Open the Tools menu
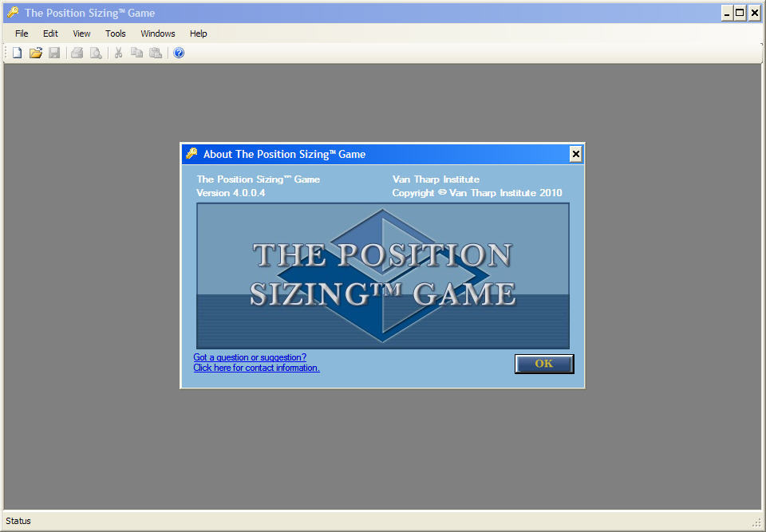Image resolution: width=766 pixels, height=532 pixels. 115,33
